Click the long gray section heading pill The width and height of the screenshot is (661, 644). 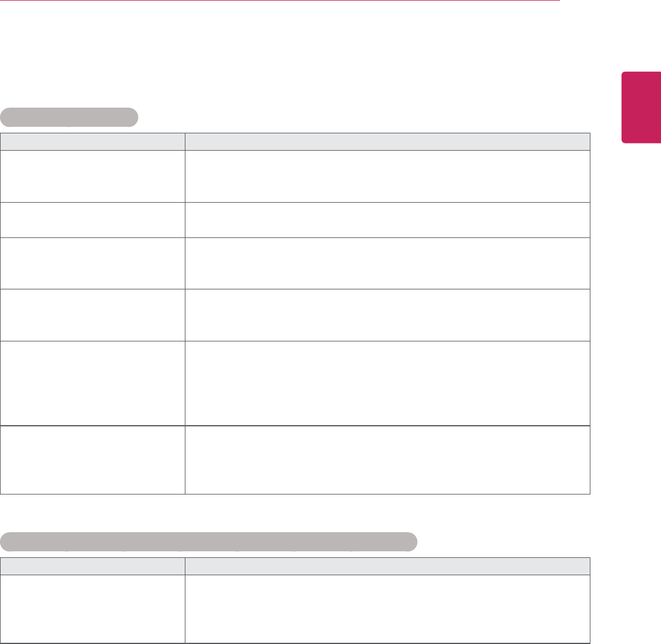[208, 541]
